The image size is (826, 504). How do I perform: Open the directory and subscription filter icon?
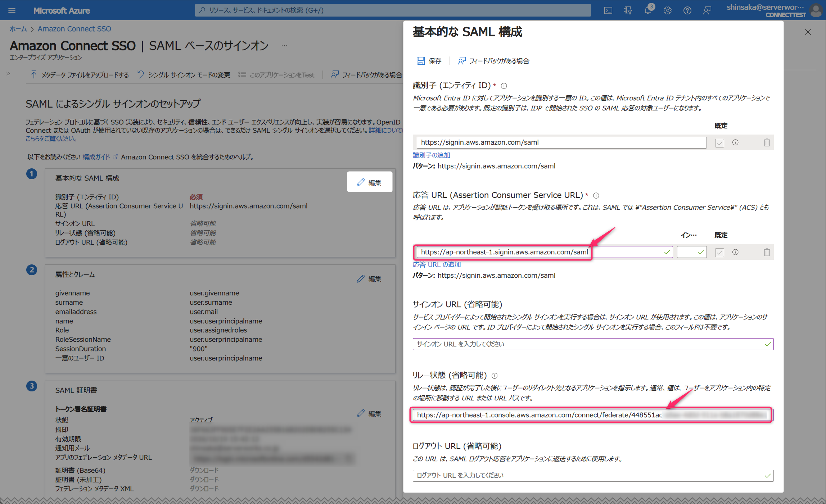click(628, 10)
